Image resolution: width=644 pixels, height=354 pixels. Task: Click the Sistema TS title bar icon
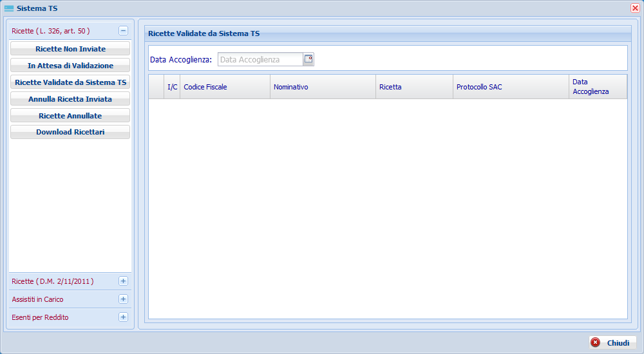(9, 8)
